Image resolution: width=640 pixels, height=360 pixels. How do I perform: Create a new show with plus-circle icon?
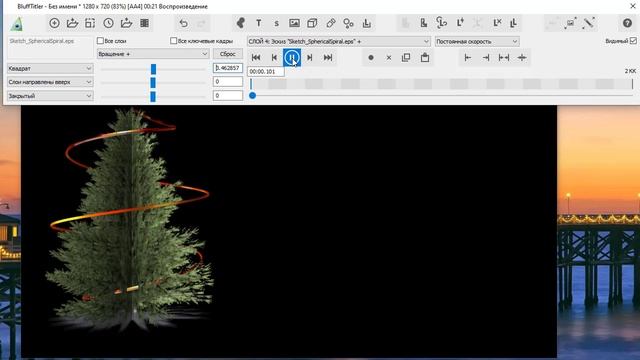[x=54, y=23]
